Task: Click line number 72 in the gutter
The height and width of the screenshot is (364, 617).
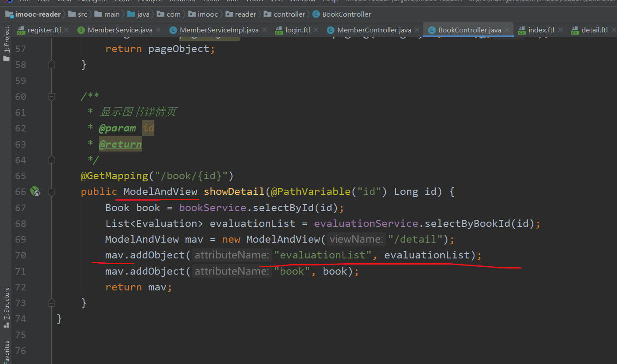Action: click(21, 287)
